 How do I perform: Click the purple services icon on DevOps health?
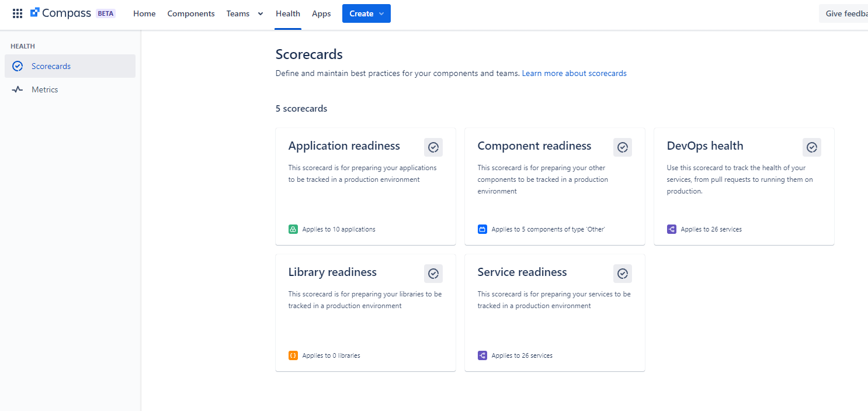point(672,229)
